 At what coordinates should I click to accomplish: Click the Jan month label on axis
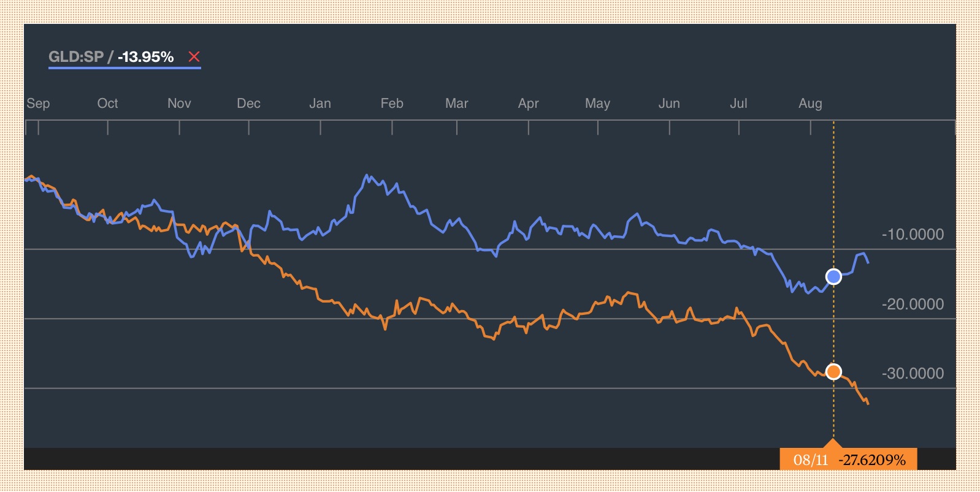click(320, 104)
